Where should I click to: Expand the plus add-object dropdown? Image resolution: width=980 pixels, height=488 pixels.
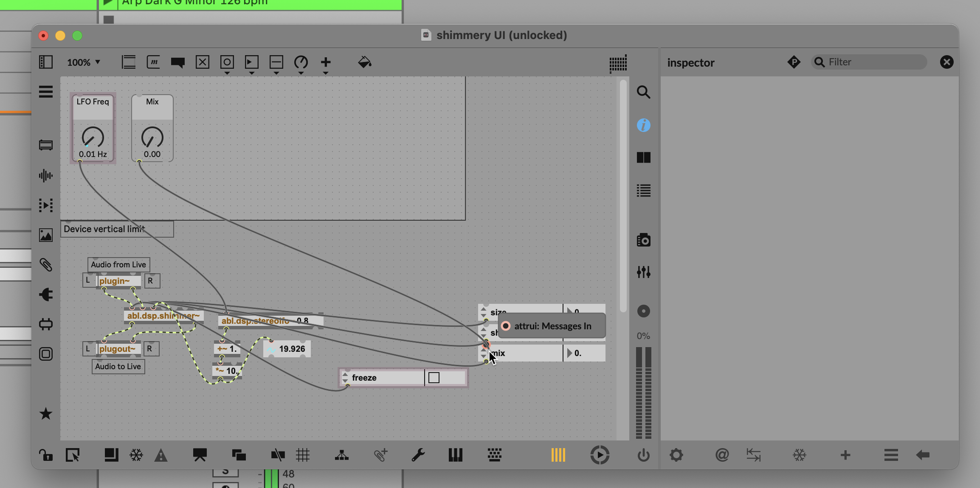pyautogui.click(x=326, y=73)
